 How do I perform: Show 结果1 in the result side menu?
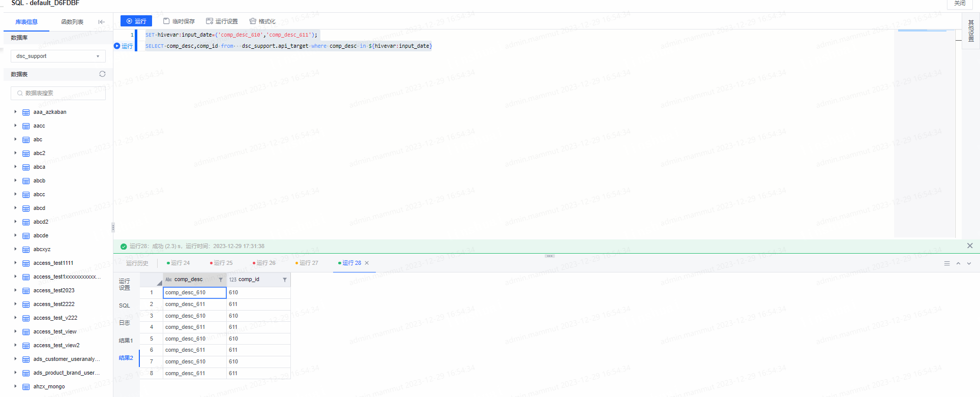point(126,341)
